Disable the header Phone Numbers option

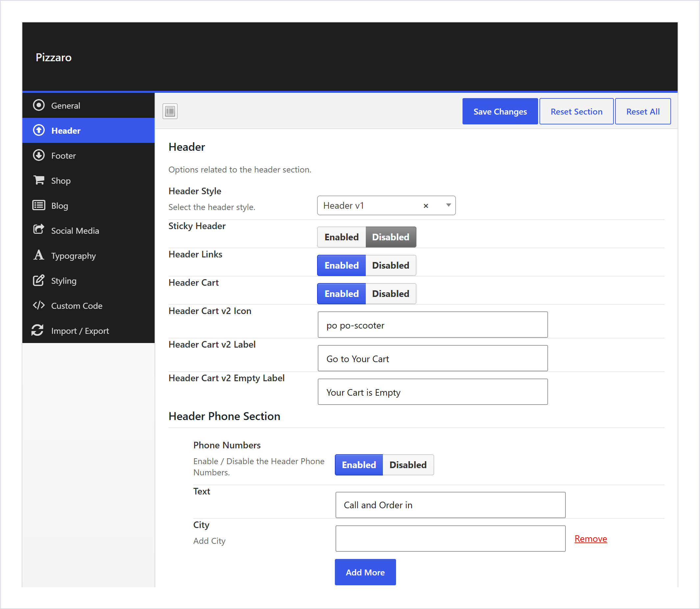[x=408, y=464]
